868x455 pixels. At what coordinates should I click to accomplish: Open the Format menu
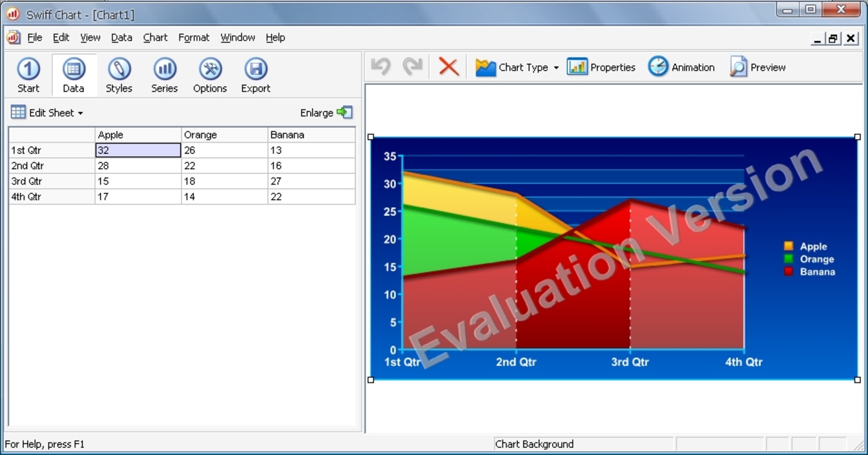click(194, 38)
